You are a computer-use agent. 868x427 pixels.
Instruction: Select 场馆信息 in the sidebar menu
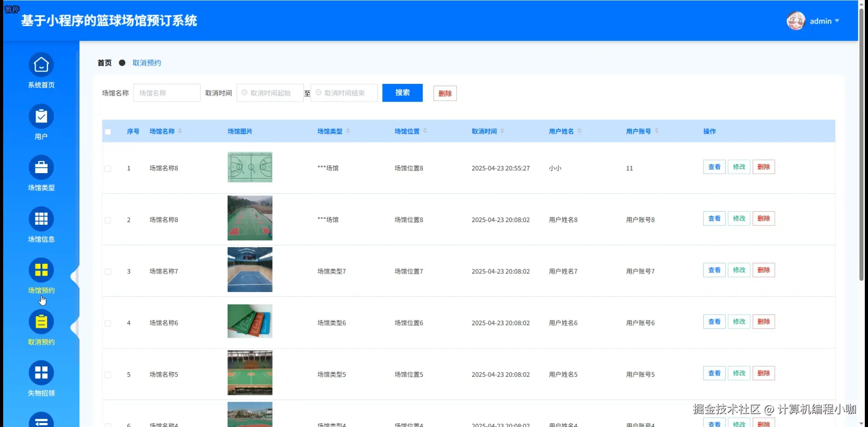[x=41, y=239]
